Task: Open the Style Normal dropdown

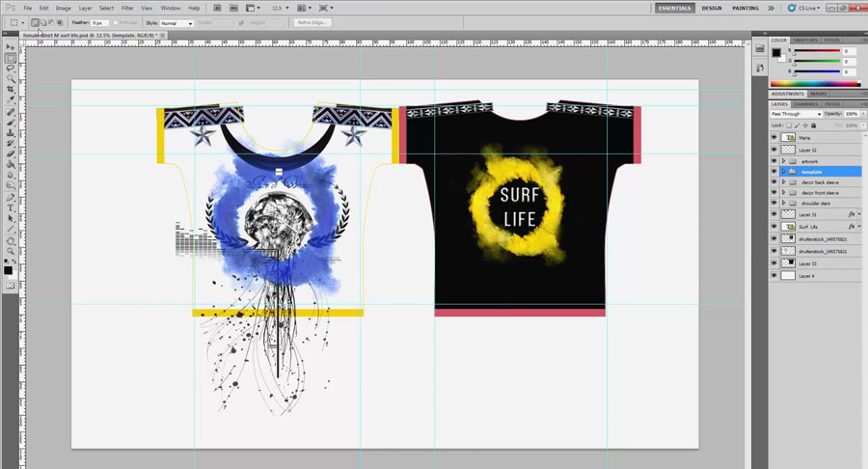Action: coord(176,23)
